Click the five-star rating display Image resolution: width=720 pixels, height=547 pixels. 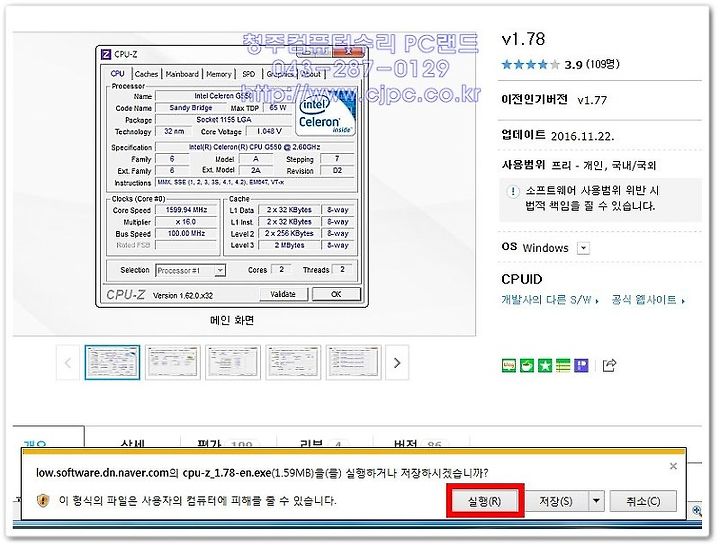[x=530, y=64]
